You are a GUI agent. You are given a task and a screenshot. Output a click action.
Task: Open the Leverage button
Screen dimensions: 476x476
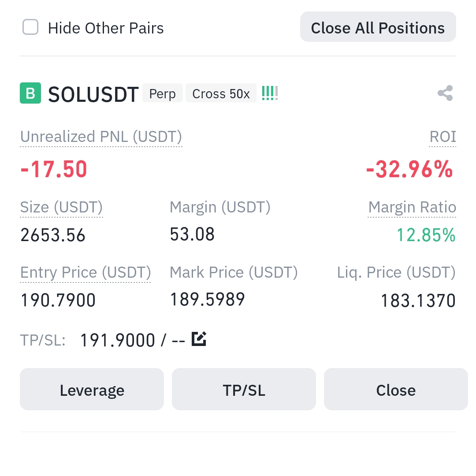click(92, 389)
